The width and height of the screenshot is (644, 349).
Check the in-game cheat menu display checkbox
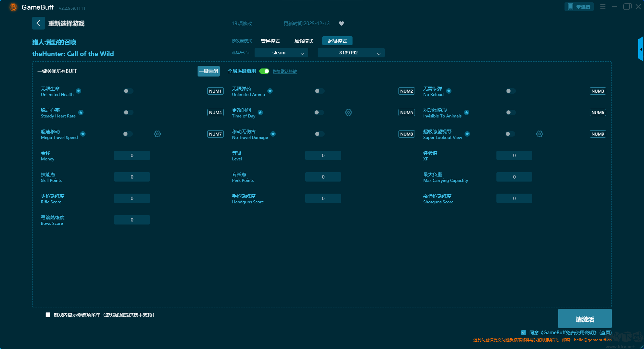coord(48,315)
